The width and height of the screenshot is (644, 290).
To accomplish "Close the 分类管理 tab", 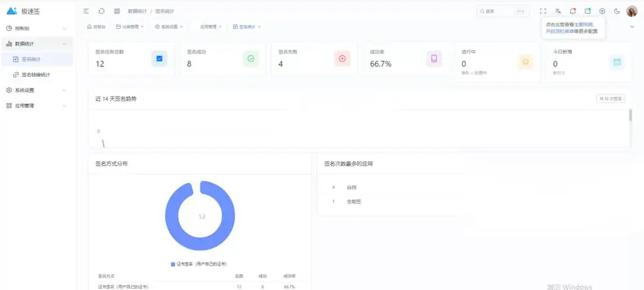I will coord(142,26).
